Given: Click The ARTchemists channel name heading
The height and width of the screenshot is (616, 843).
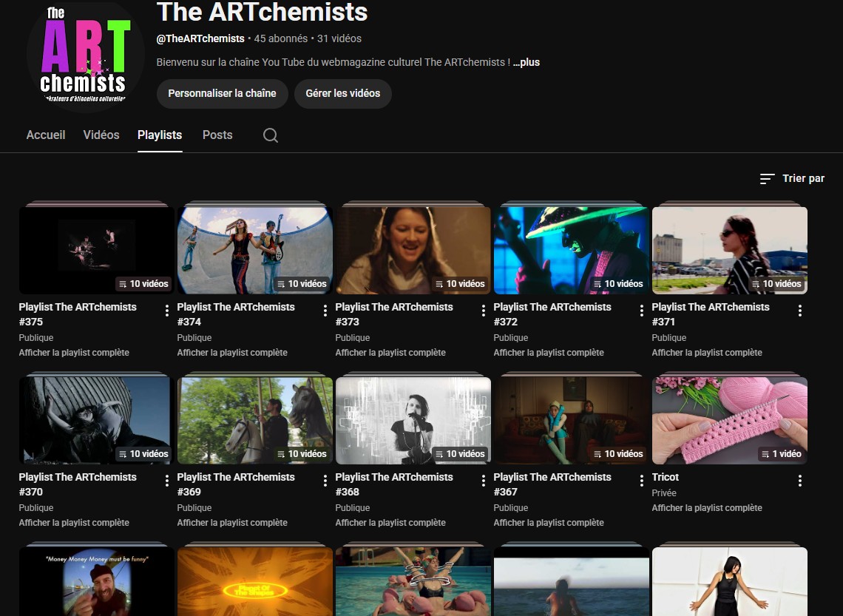Looking at the screenshot, I should click(x=262, y=12).
